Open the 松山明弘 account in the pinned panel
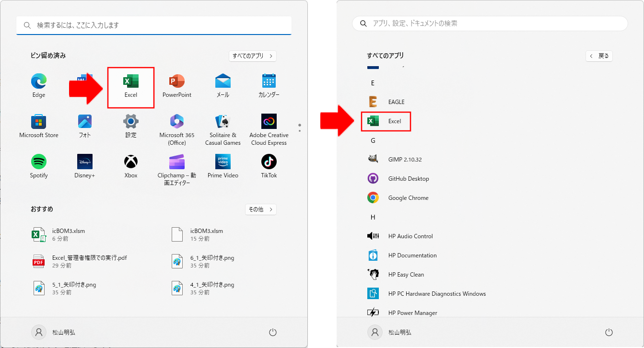Viewport: 644px width, 348px height. pos(53,332)
